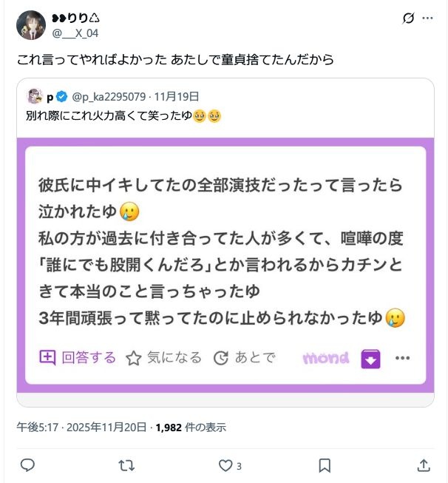The width and height of the screenshot is (448, 483).
Task: Click the 回答する answer button
Action: (78, 358)
